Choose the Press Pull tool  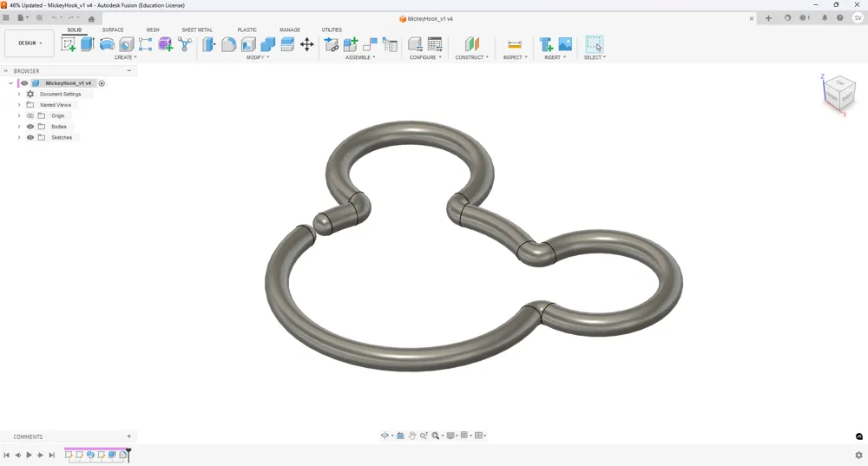[208, 44]
